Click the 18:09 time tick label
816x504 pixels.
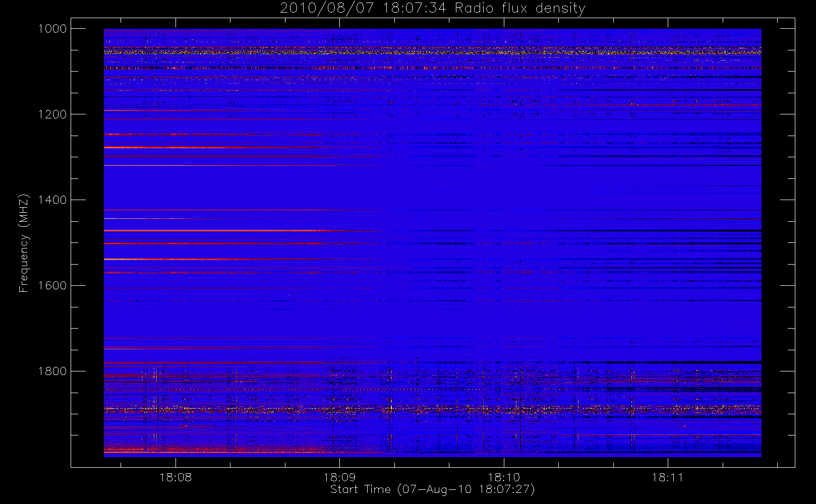(x=339, y=477)
